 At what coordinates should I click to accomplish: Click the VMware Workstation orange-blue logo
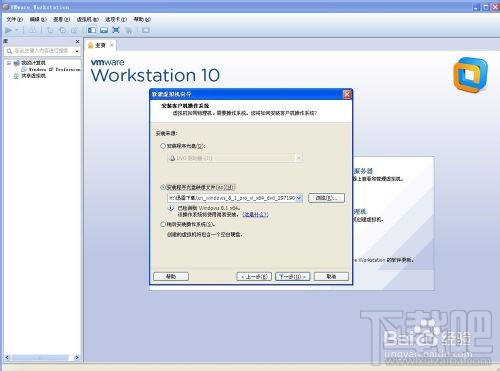tap(470, 75)
